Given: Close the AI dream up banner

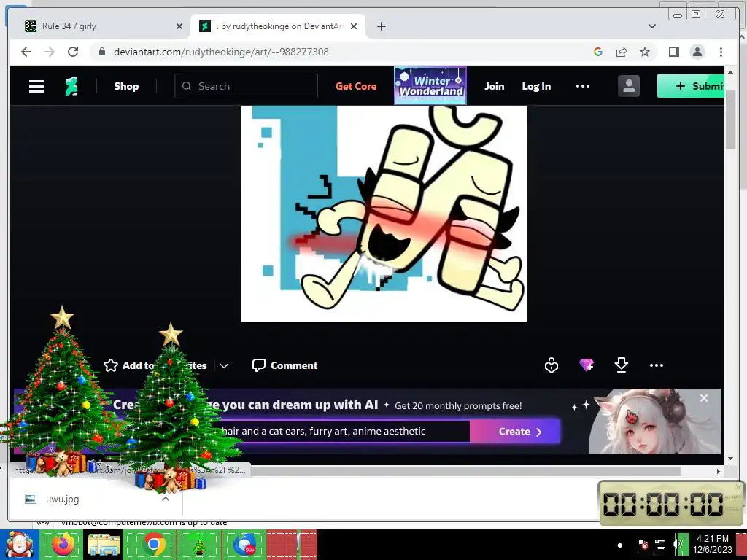Looking at the screenshot, I should [704, 398].
